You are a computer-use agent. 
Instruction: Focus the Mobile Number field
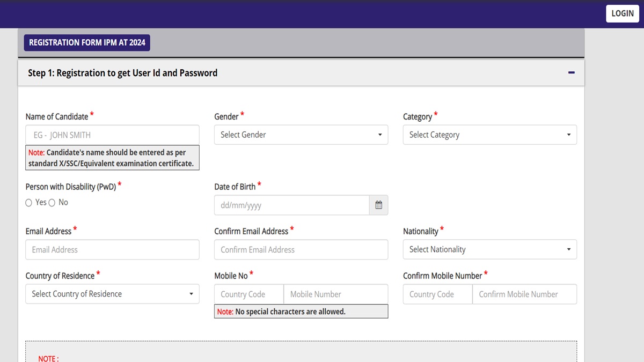pyautogui.click(x=336, y=294)
